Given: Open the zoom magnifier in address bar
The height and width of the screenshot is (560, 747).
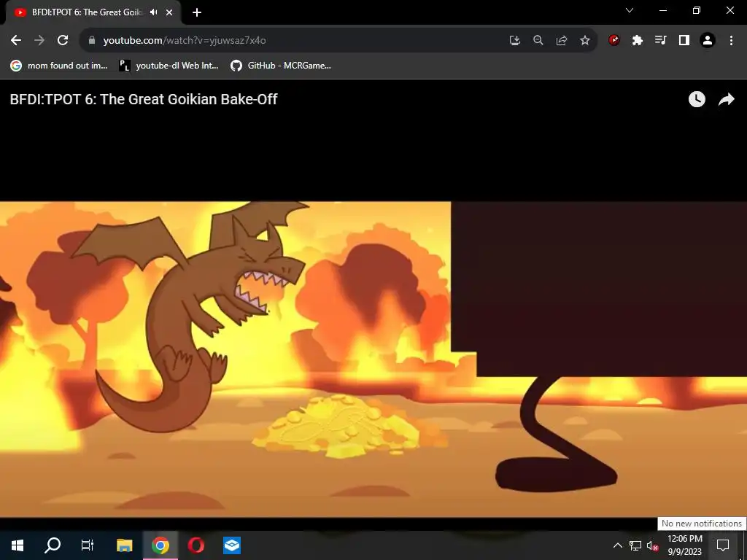Looking at the screenshot, I should point(538,40).
